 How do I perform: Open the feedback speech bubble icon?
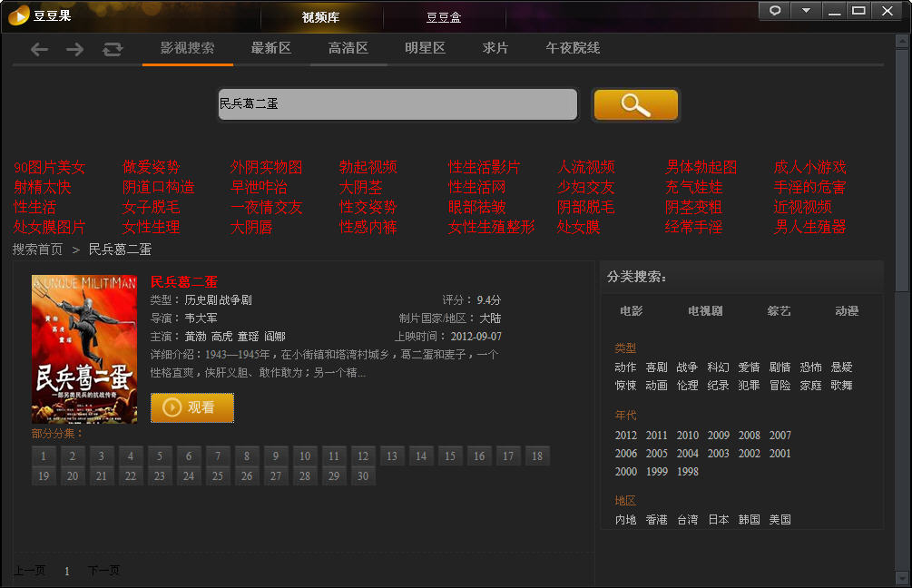774,11
